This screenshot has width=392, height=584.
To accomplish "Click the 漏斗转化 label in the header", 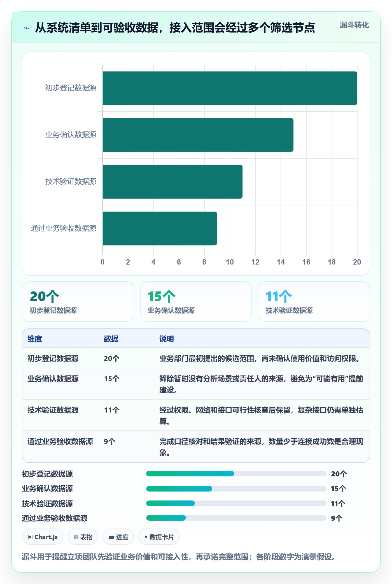I will click(x=354, y=25).
